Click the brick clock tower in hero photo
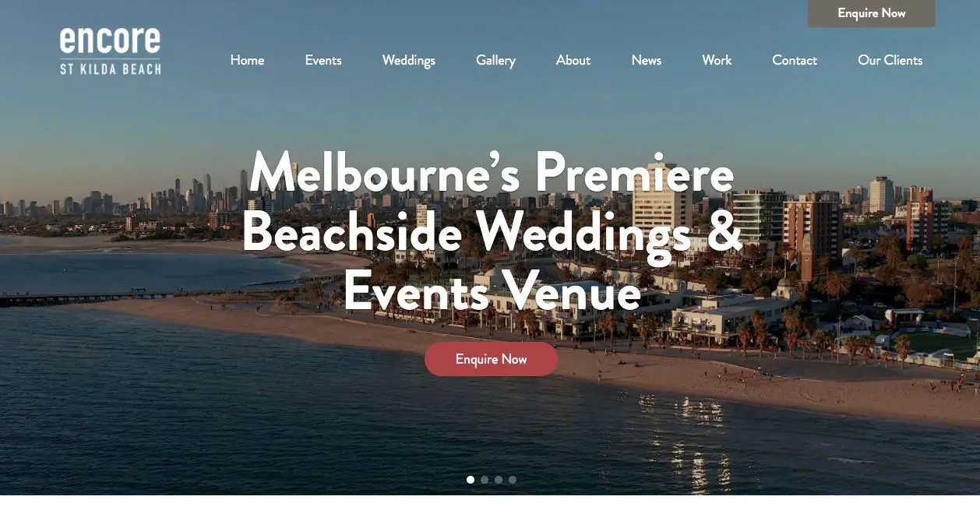The height and width of the screenshot is (521, 980). click(x=806, y=257)
